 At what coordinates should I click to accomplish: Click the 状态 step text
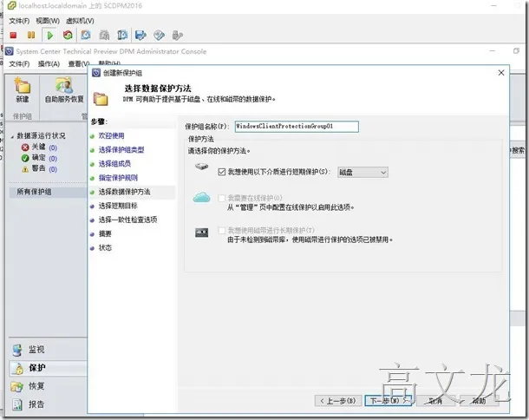coord(105,248)
